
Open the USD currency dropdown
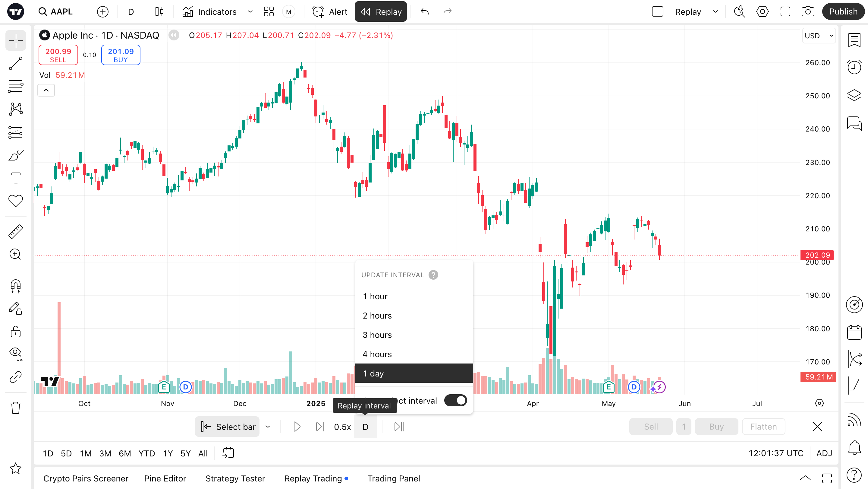click(x=819, y=36)
